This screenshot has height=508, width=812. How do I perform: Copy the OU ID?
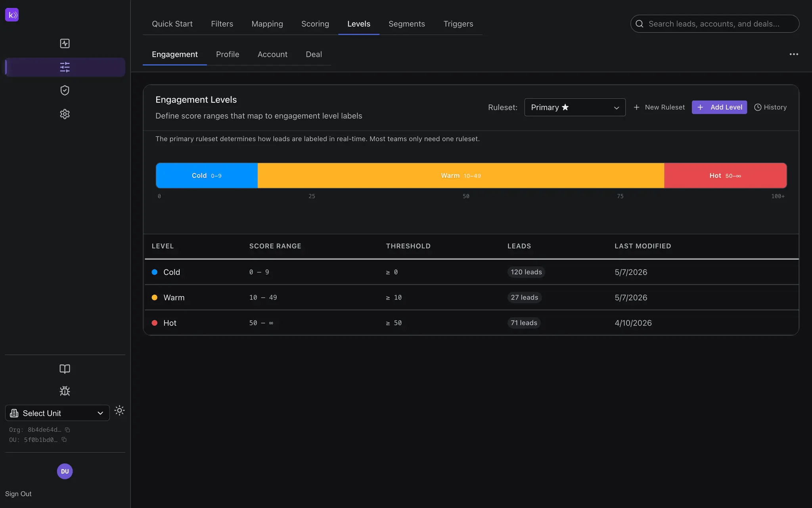pos(64,440)
